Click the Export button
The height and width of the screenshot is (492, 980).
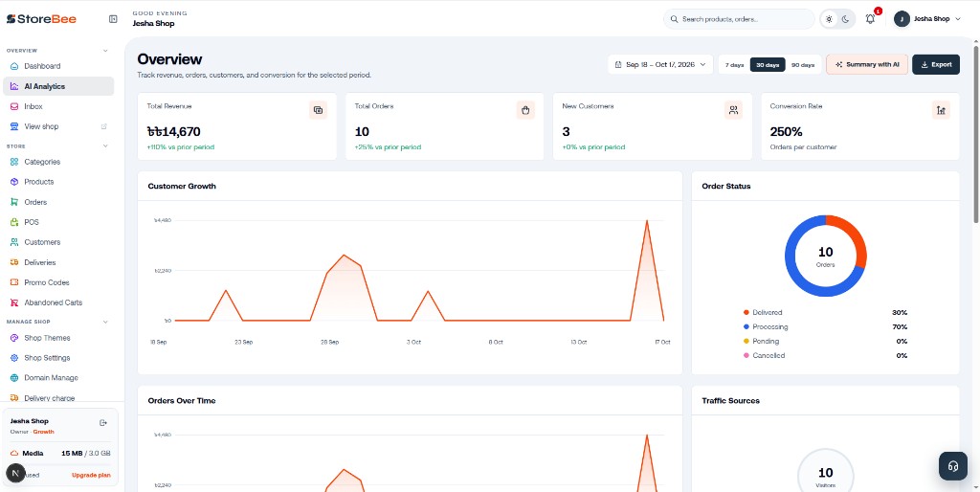936,64
